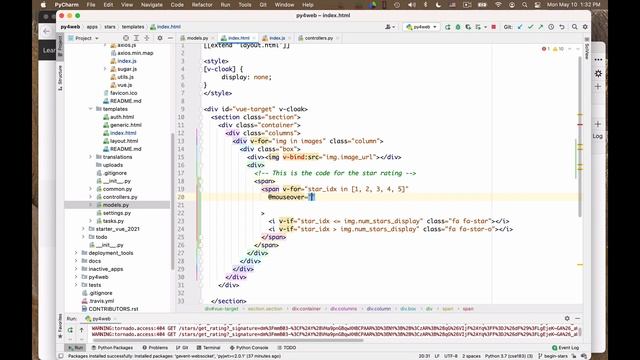
Task: Rerun the py4web run configuration
Action: click(x=447, y=27)
